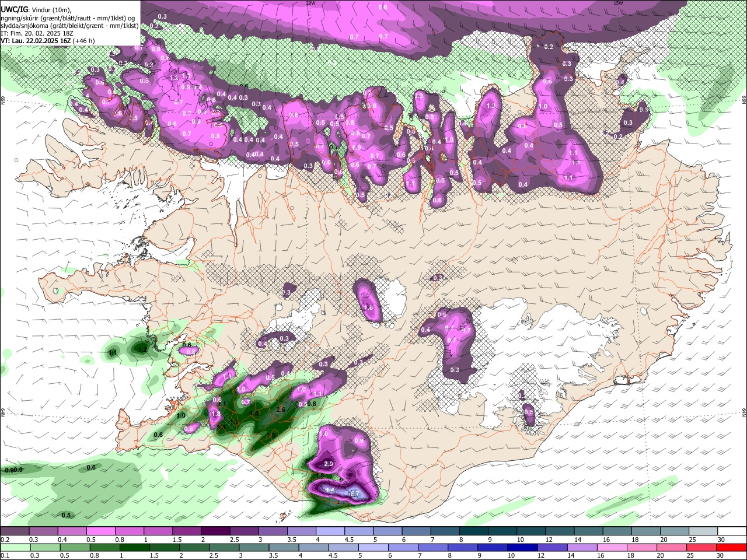Select the upper-row swatch labeled 6
This screenshot has width=747, height=560.
[x=416, y=531]
